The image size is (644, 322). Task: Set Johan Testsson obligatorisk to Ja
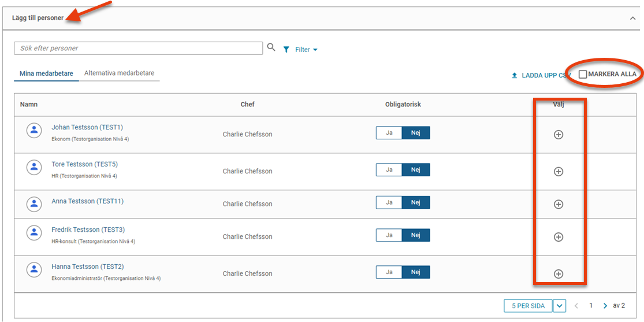click(389, 133)
